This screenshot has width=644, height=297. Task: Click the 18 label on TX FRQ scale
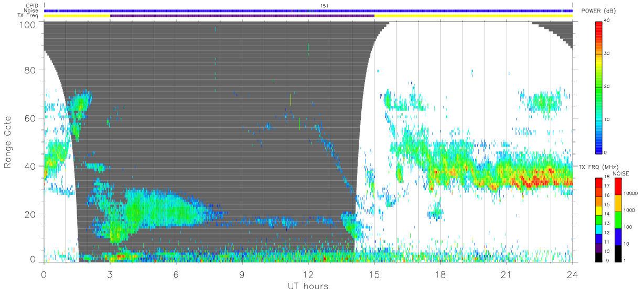tap(607, 178)
